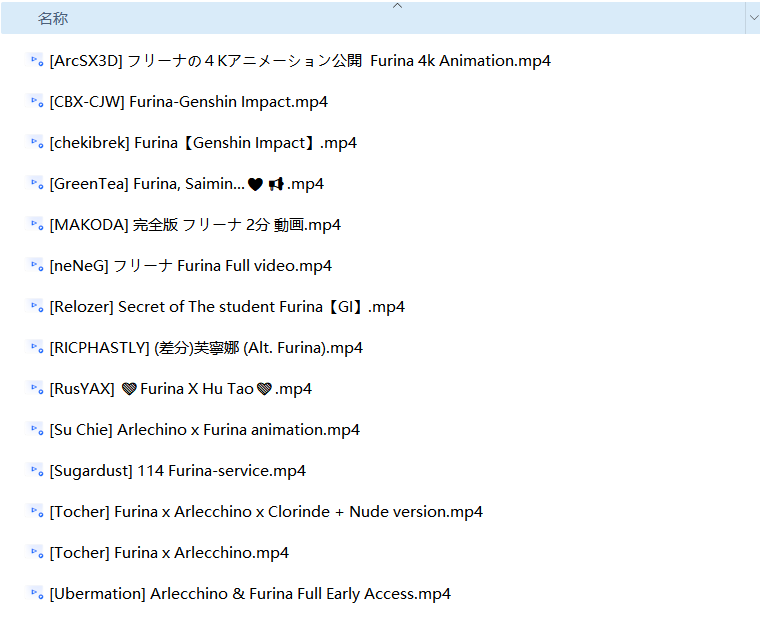Select the Tocher Furina x Arlecchino.mp4 file name

(169, 553)
